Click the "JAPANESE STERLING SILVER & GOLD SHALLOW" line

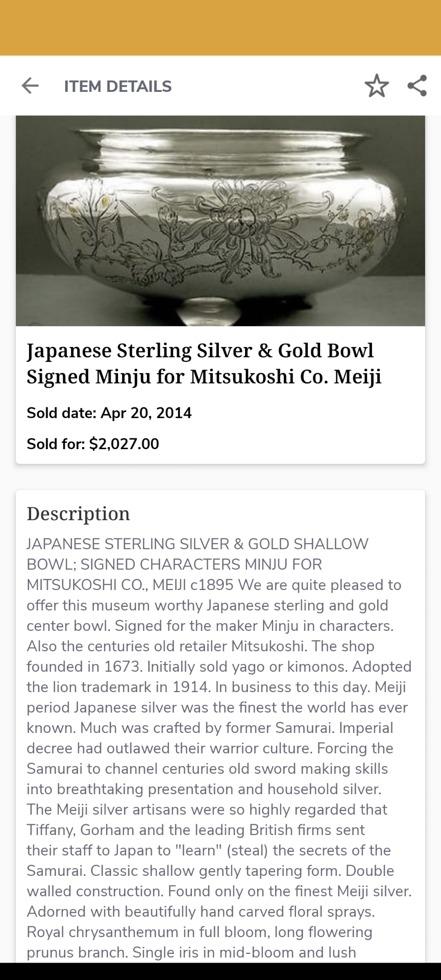pyautogui.click(x=198, y=544)
